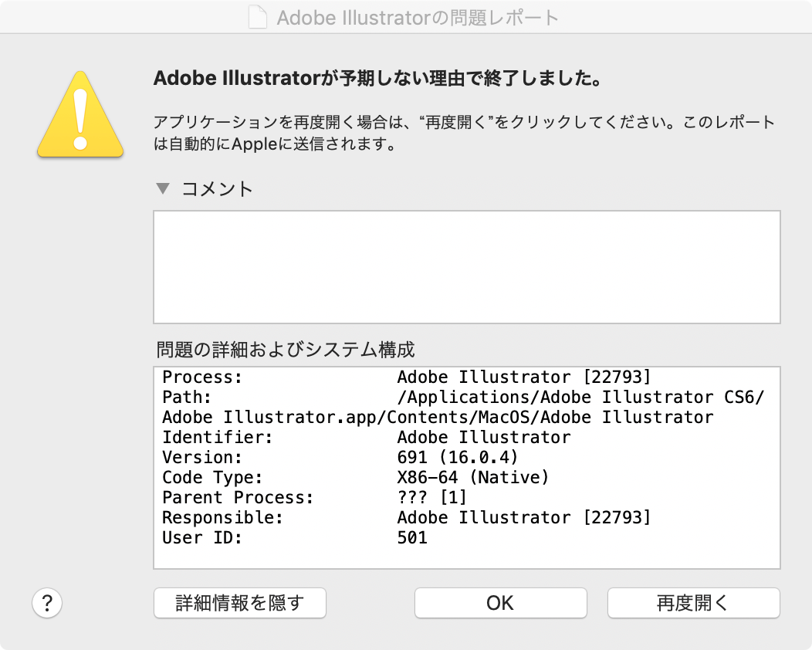The image size is (812, 650).
Task: Click the Identifier: Adobe Illustrator line
Action: coord(367,437)
